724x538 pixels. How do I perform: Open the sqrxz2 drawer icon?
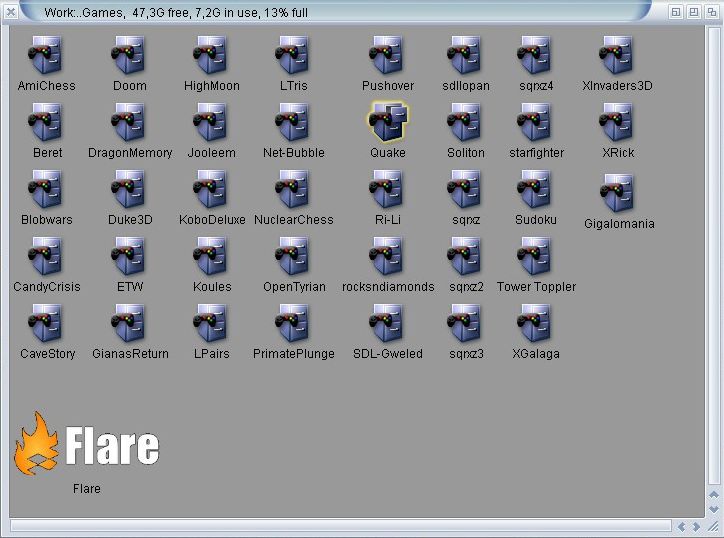pyautogui.click(x=464, y=256)
